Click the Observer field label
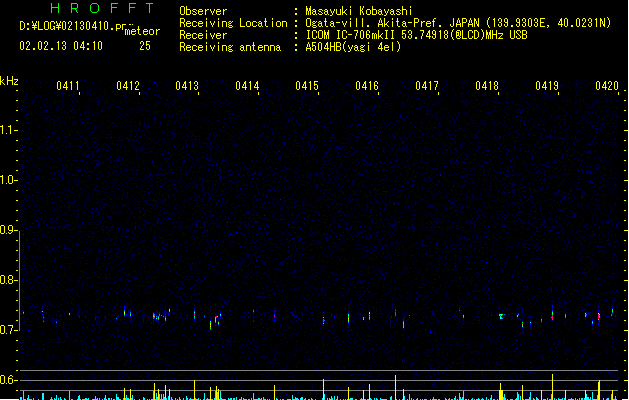629x400 pixels. [203, 11]
